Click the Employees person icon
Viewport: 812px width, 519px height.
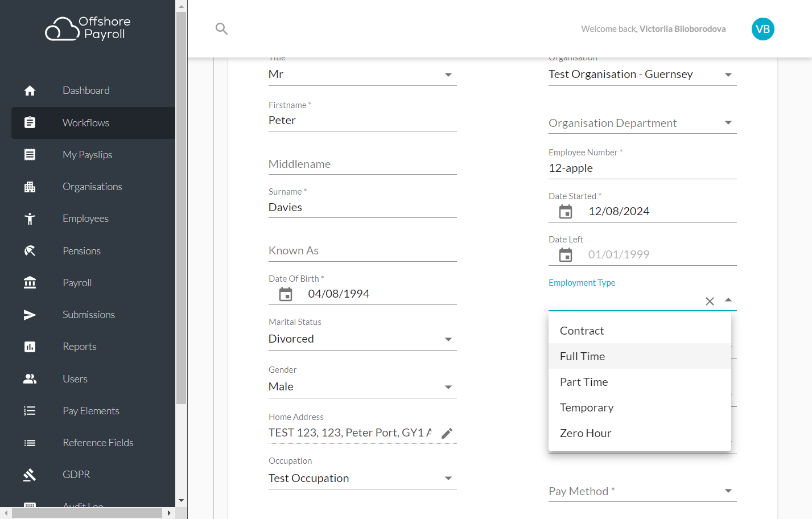click(x=30, y=219)
